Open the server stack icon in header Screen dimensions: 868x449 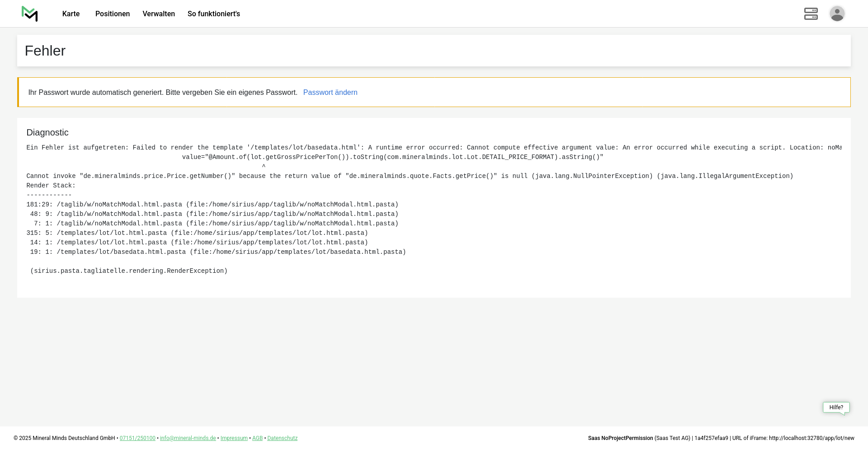click(x=811, y=14)
